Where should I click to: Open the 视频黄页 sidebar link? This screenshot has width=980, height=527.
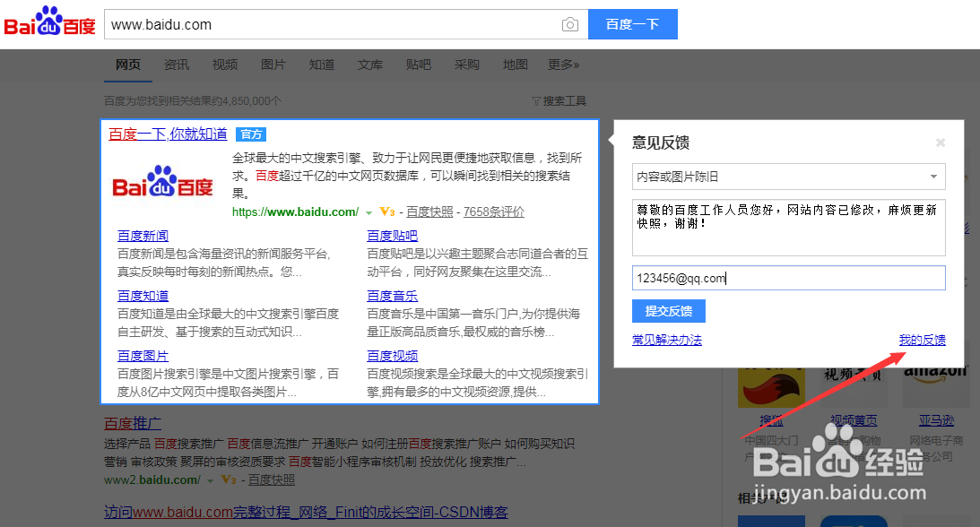854,420
